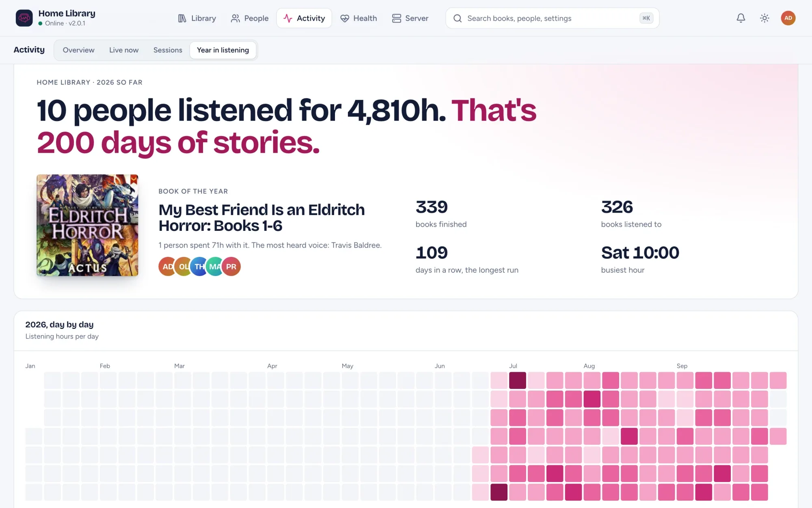Click the 326 books listened to stat
The width and height of the screenshot is (812, 508).
point(631,214)
